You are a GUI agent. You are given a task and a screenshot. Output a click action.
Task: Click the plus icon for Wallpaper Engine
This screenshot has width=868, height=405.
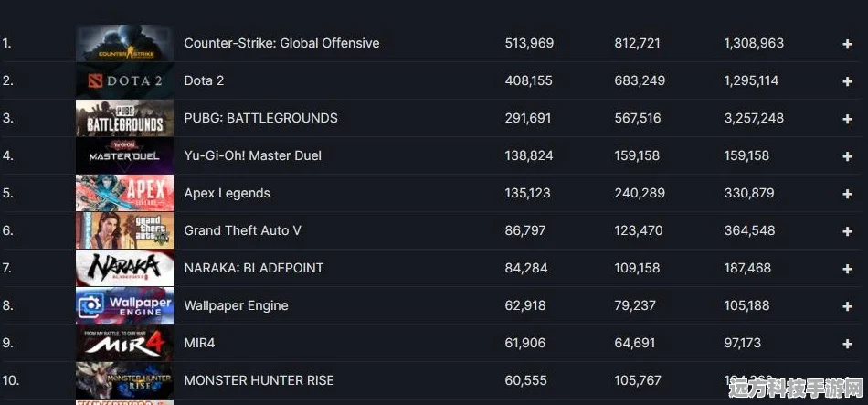click(847, 306)
